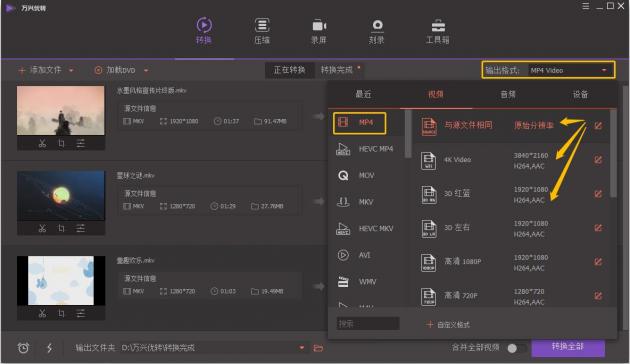This screenshot has height=364, width=630.
Task: Open effects settings icon under the planet video
Action: coord(81,228)
